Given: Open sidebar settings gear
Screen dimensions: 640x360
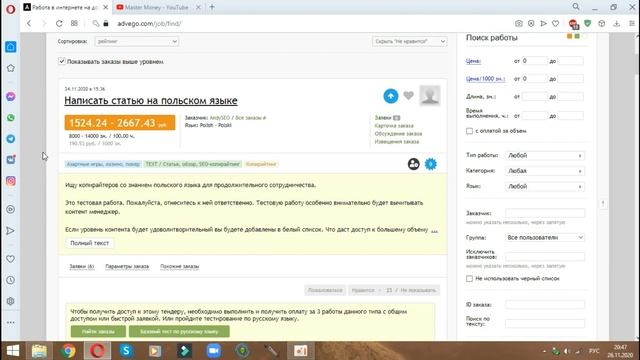Looking at the screenshot, I should click(11, 301).
